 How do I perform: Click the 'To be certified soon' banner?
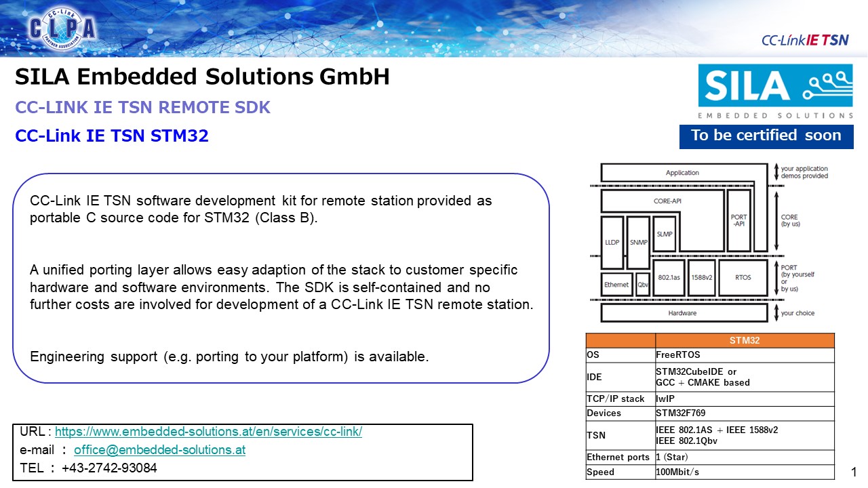[x=766, y=136]
